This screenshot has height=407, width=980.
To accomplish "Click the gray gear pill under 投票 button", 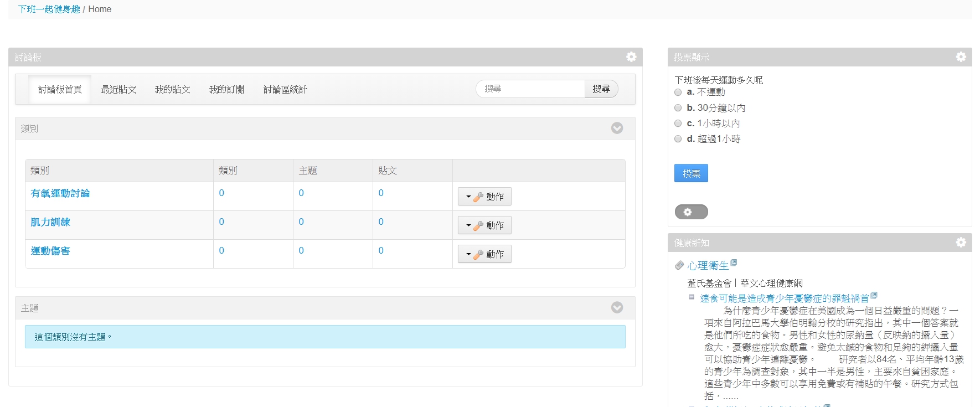I will 691,212.
